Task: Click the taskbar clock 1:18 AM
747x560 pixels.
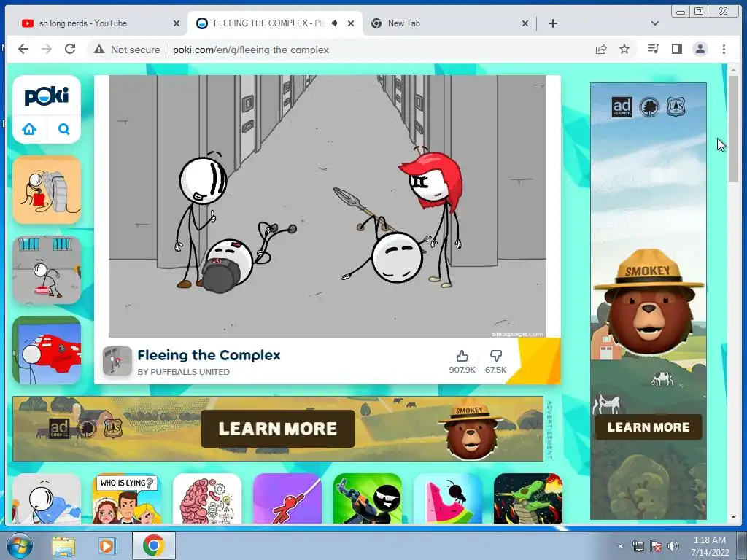Action: click(x=710, y=540)
